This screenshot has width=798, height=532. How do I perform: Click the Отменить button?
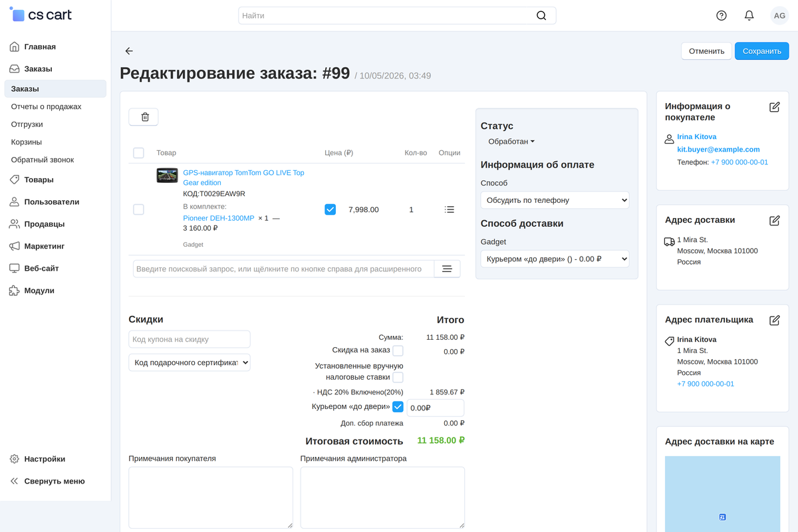706,51
